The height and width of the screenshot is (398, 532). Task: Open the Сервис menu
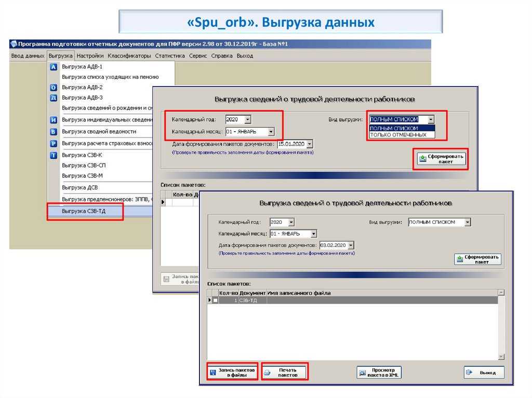(x=198, y=56)
